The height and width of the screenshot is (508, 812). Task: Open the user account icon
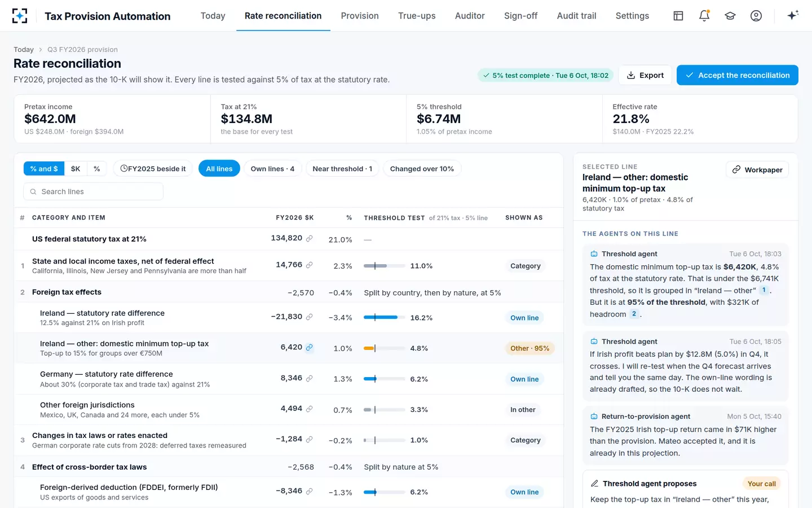point(756,16)
